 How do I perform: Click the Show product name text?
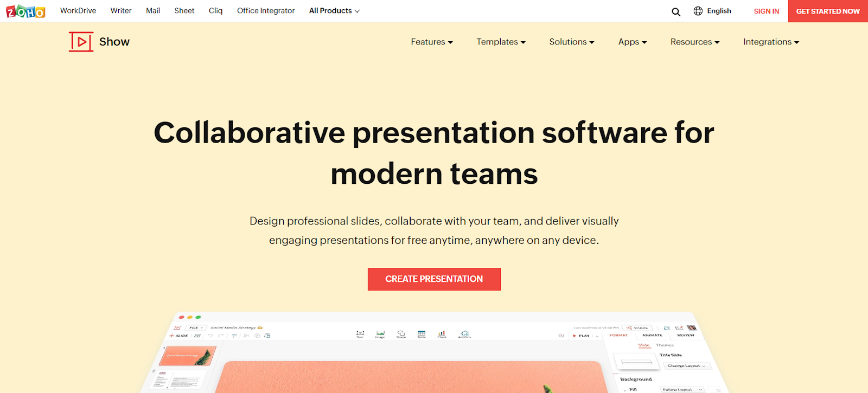click(x=114, y=42)
